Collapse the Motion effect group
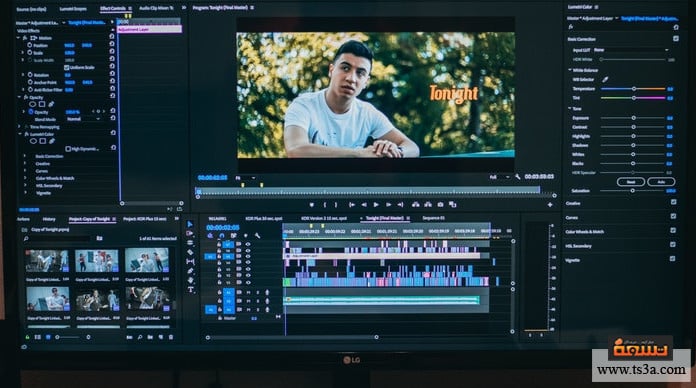Image resolution: width=696 pixels, height=388 pixels. tap(18, 38)
